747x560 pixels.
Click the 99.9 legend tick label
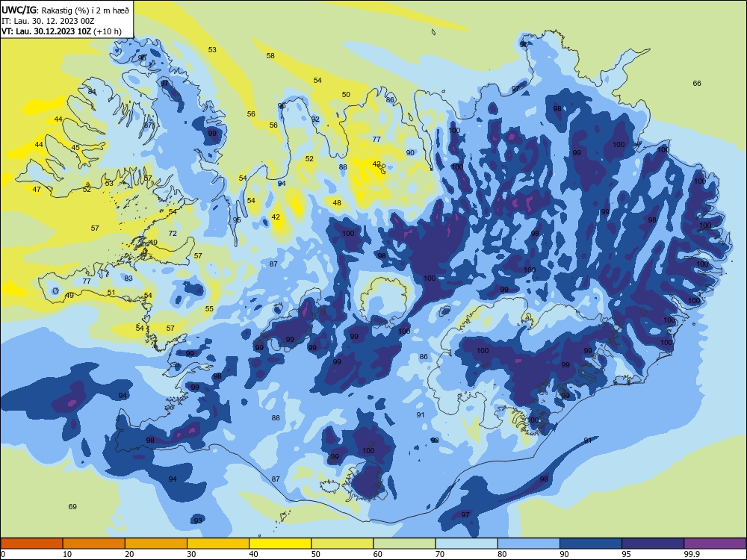point(691,554)
